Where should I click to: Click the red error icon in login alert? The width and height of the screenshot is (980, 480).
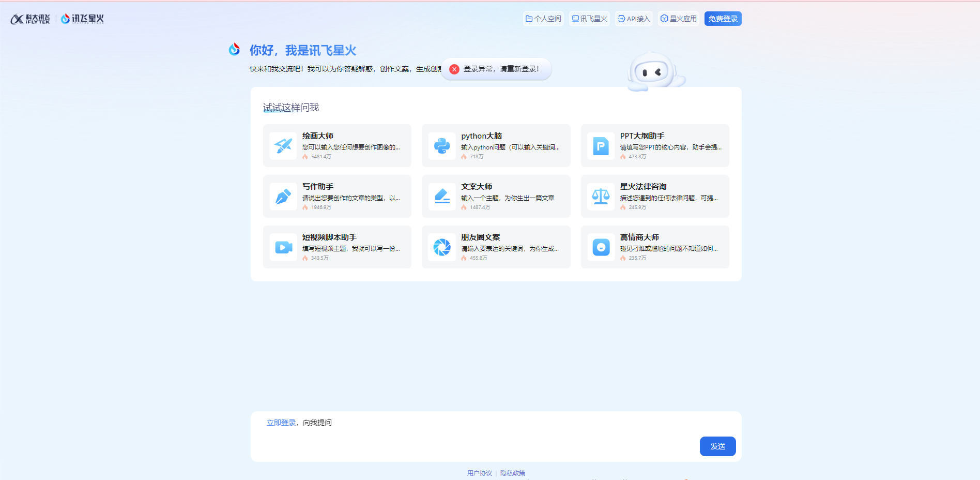coord(454,69)
